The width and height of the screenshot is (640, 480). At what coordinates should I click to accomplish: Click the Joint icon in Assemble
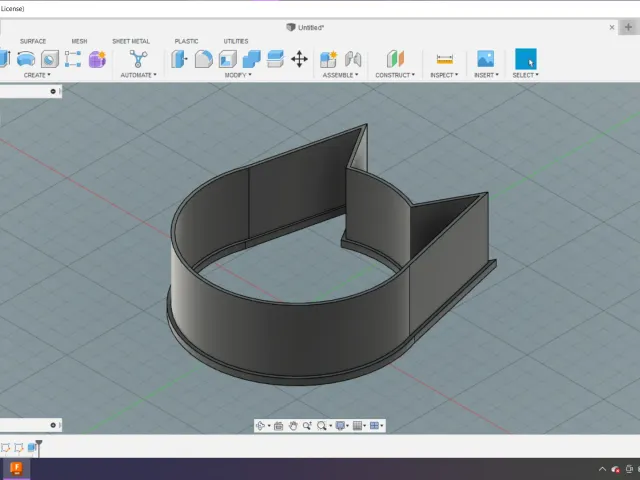tap(353, 59)
